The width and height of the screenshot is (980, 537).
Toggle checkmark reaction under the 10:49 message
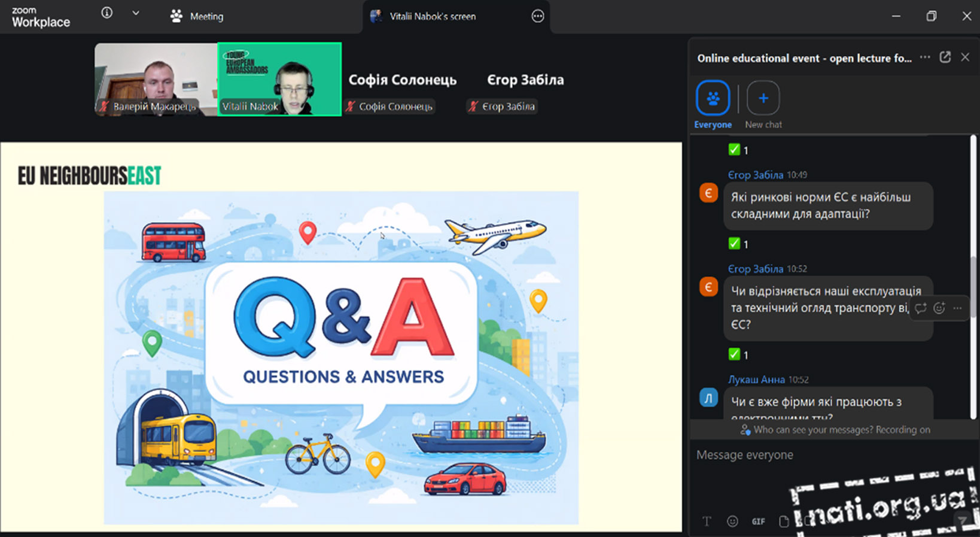coord(738,244)
